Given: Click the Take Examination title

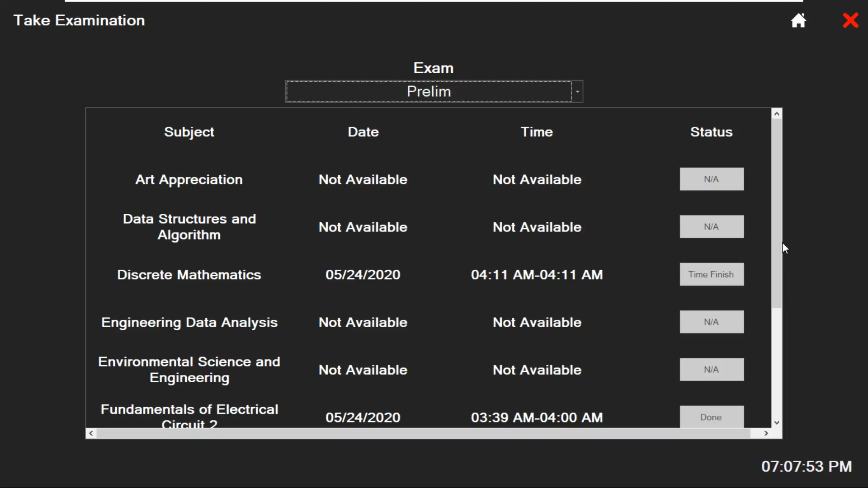Looking at the screenshot, I should (79, 20).
